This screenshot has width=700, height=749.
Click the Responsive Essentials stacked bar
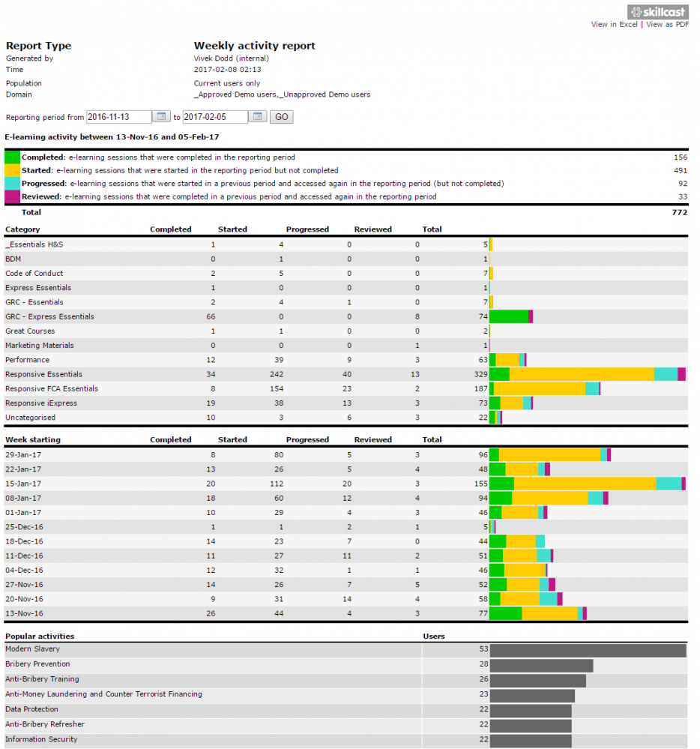pos(588,374)
